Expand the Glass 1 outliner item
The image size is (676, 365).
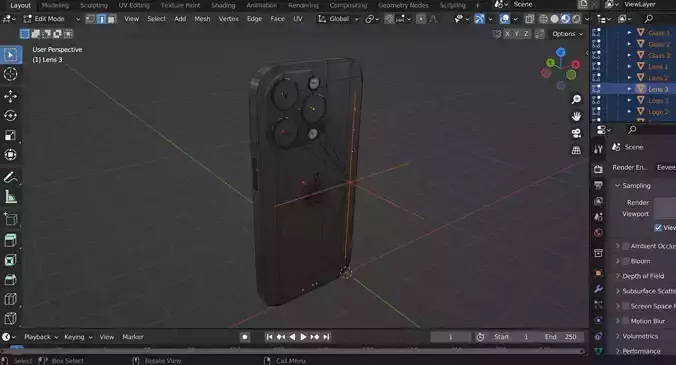tap(629, 33)
